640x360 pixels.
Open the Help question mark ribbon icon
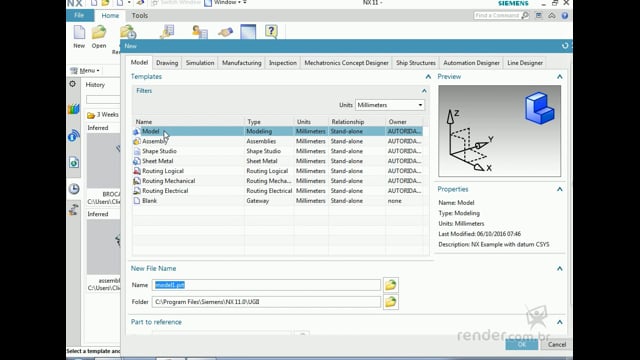pos(271,31)
